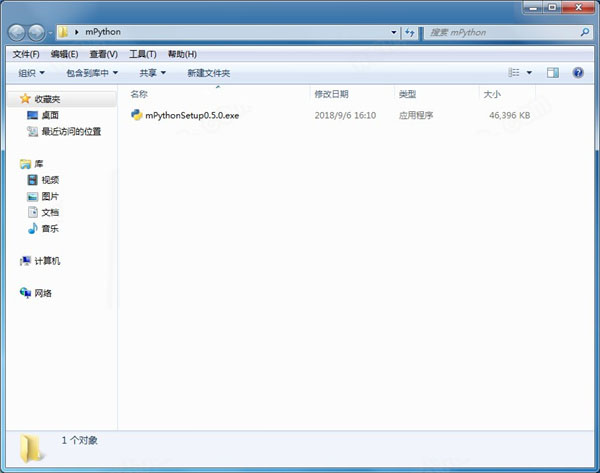
Task: Select 计算机 in navigation pane
Action: click(x=47, y=261)
